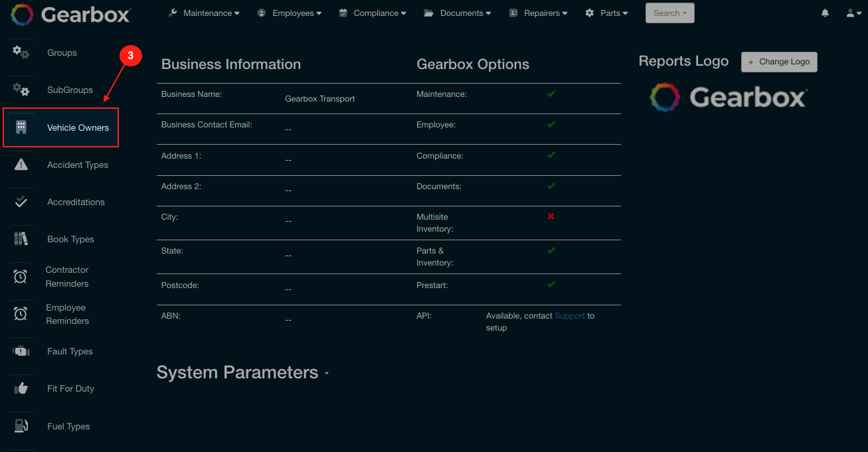Open the user account dropdown
868x452 pixels.
pyautogui.click(x=853, y=13)
